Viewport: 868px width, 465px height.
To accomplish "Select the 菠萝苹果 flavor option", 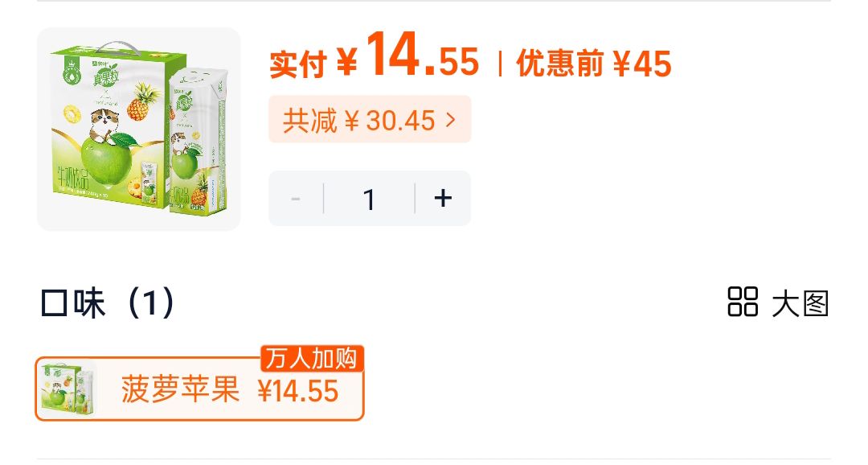I will coord(199,389).
